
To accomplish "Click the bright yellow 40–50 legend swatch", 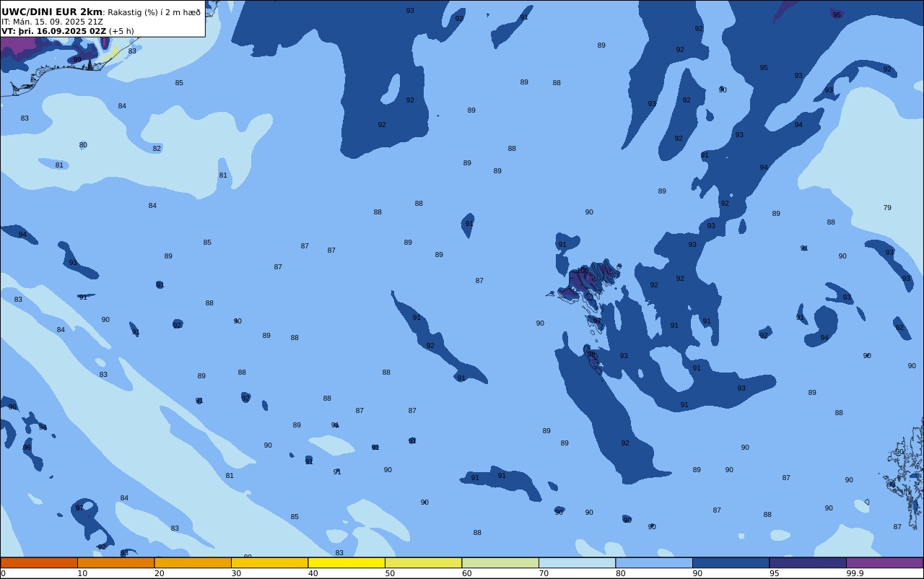I will 346,562.
